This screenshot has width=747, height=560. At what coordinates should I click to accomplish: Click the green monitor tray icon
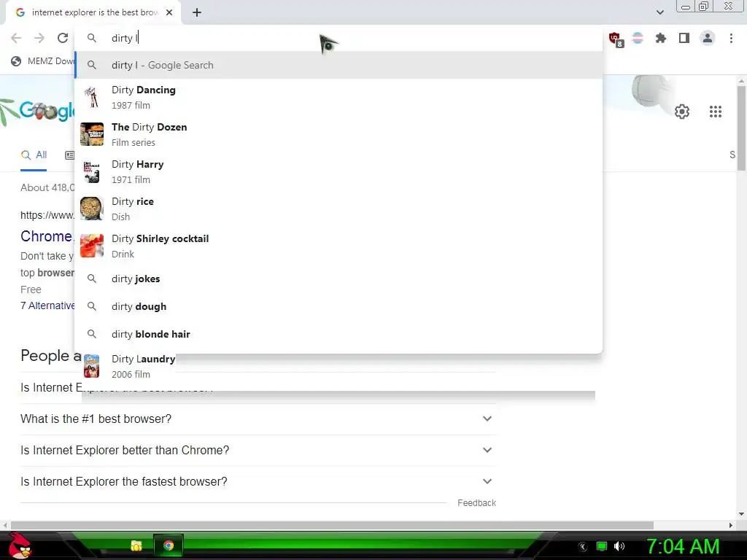tap(602, 546)
